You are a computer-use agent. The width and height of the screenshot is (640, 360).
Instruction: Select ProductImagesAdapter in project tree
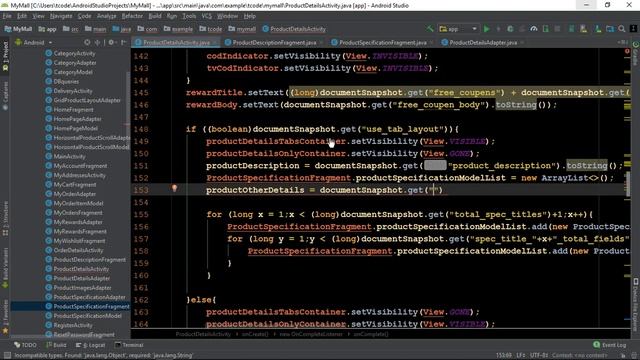click(82, 288)
